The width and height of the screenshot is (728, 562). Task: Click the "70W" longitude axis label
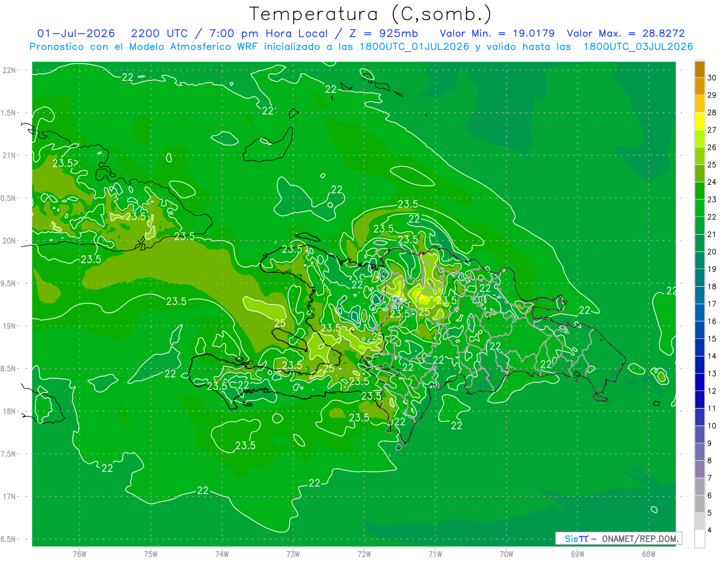click(x=506, y=554)
